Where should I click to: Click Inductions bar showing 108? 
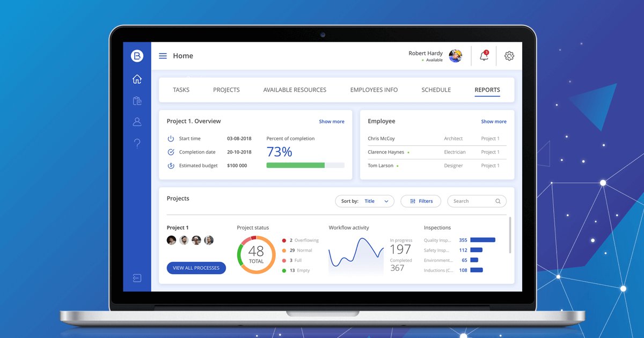pos(477,270)
